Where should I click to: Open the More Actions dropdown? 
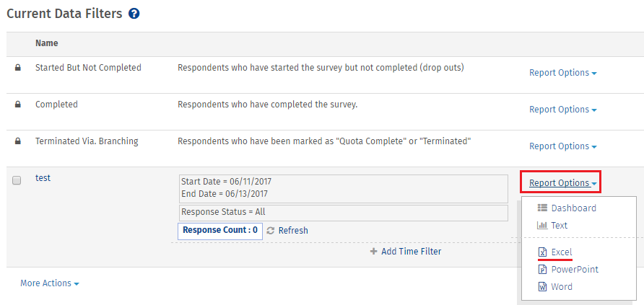[50, 283]
